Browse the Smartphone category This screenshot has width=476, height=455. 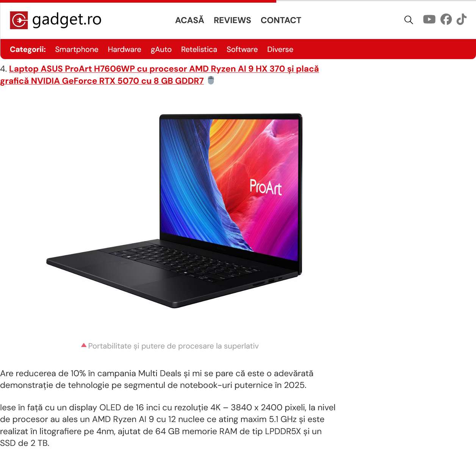point(77,49)
